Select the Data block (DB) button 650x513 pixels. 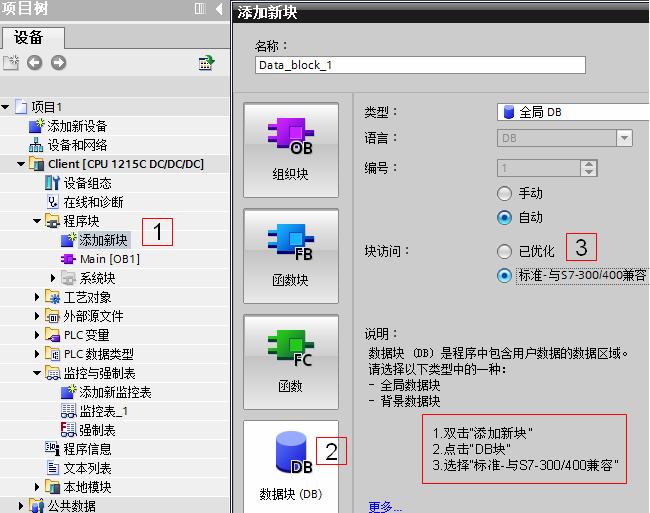291,467
